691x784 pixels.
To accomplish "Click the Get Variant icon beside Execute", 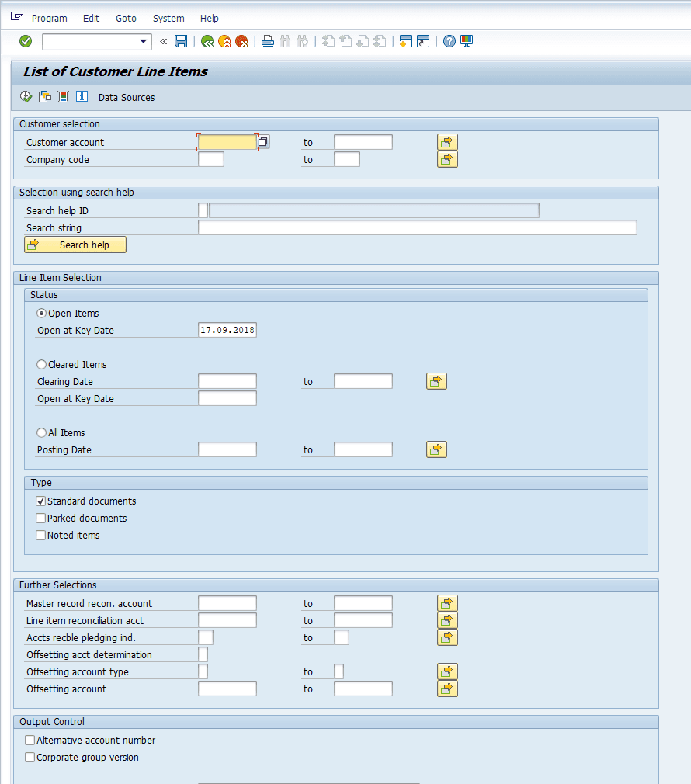I will [x=45, y=96].
